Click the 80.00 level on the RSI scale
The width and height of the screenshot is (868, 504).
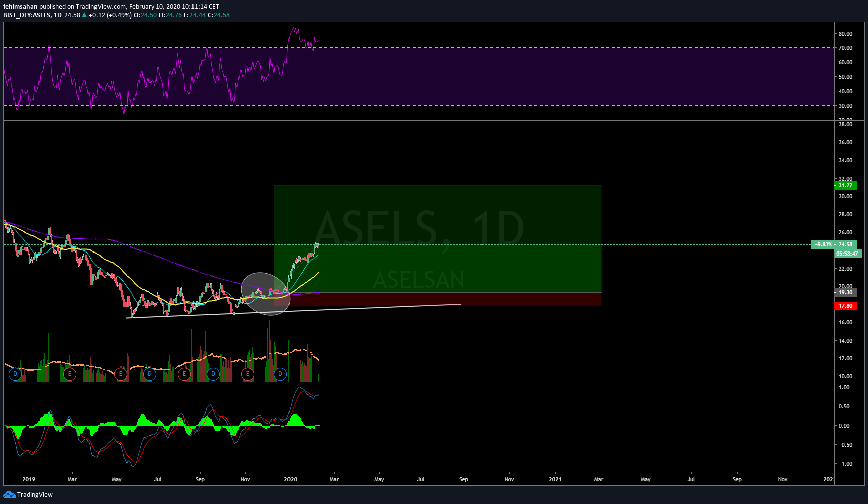(x=845, y=34)
